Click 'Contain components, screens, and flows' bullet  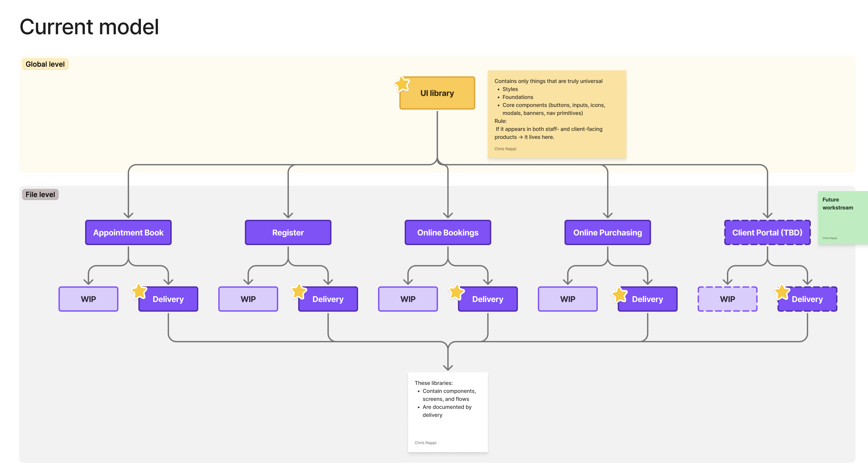[x=449, y=395]
